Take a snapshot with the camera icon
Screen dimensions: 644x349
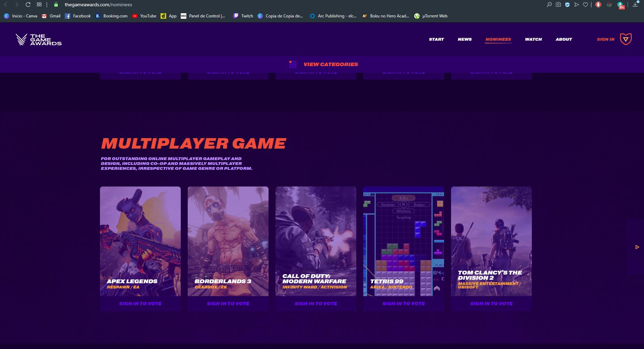pyautogui.click(x=558, y=5)
